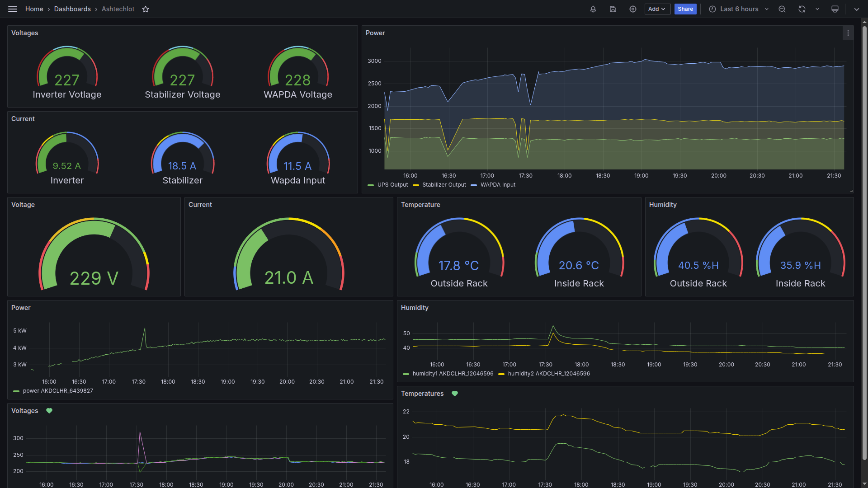Toggle UPS Output series in legend
Image resolution: width=868 pixels, height=488 pixels.
(392, 185)
